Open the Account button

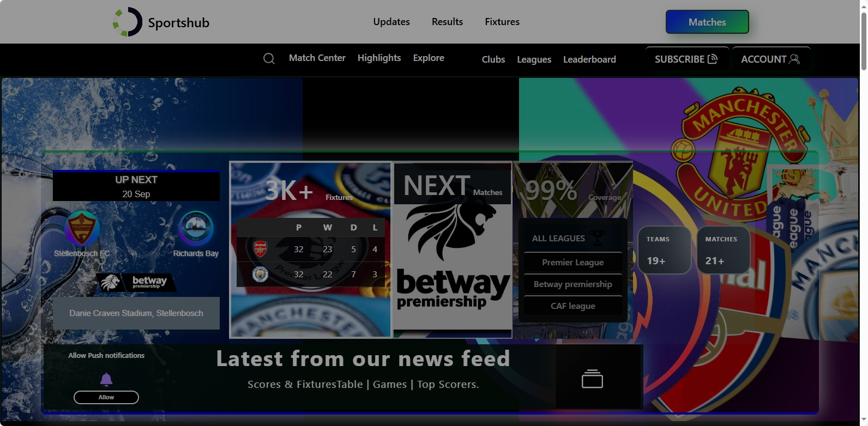[x=770, y=59]
